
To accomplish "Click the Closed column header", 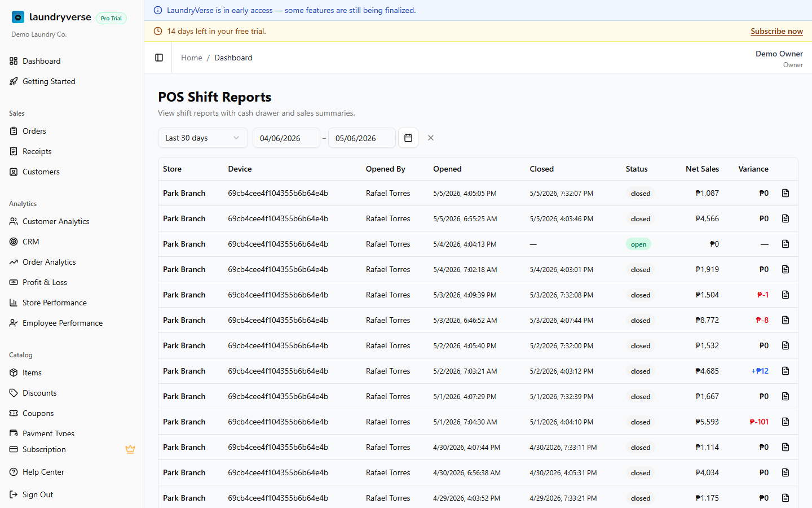I will [542, 169].
